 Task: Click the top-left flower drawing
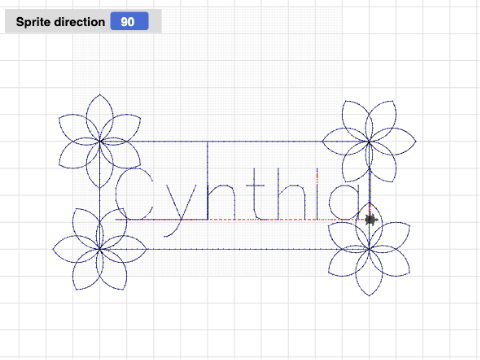(x=100, y=141)
